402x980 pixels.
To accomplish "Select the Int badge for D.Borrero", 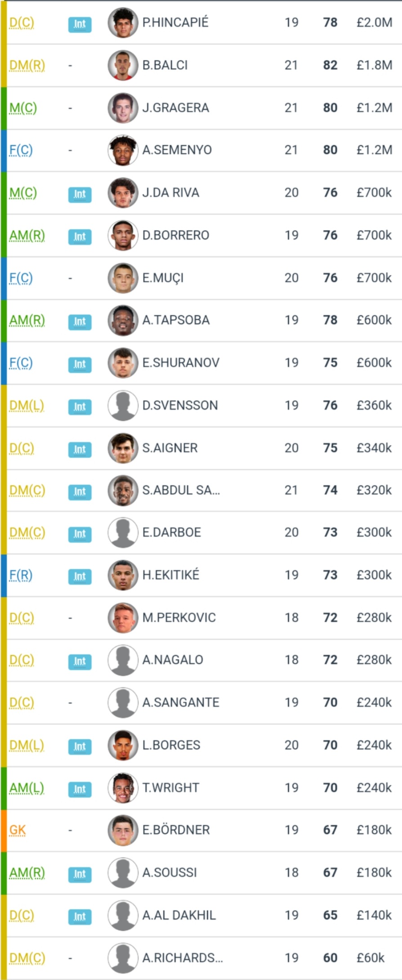I will 80,236.
